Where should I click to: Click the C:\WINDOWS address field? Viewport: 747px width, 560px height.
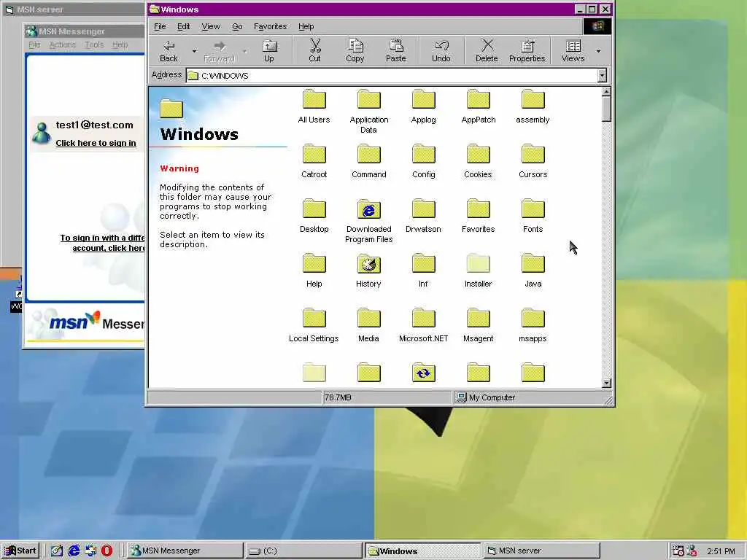tap(392, 75)
